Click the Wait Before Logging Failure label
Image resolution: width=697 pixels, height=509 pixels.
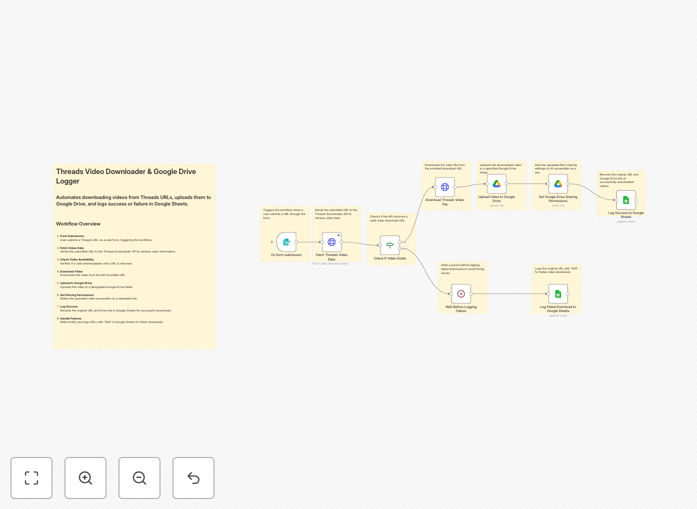pos(461,309)
